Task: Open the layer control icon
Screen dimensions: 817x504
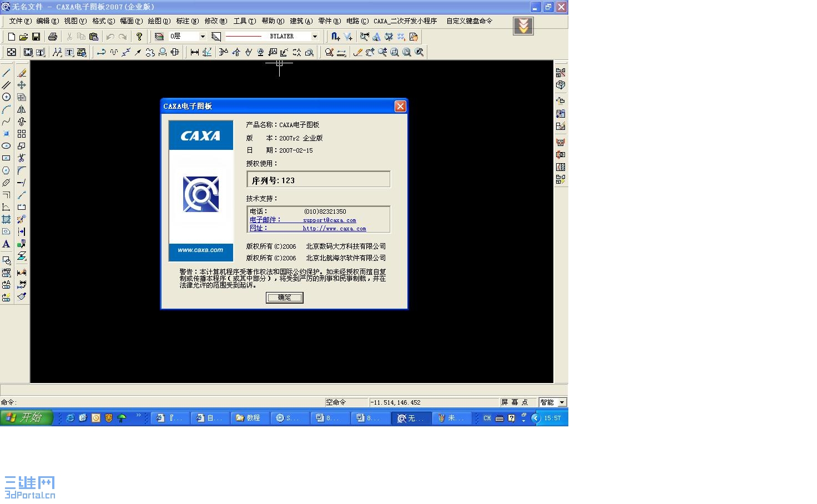Action: 159,37
